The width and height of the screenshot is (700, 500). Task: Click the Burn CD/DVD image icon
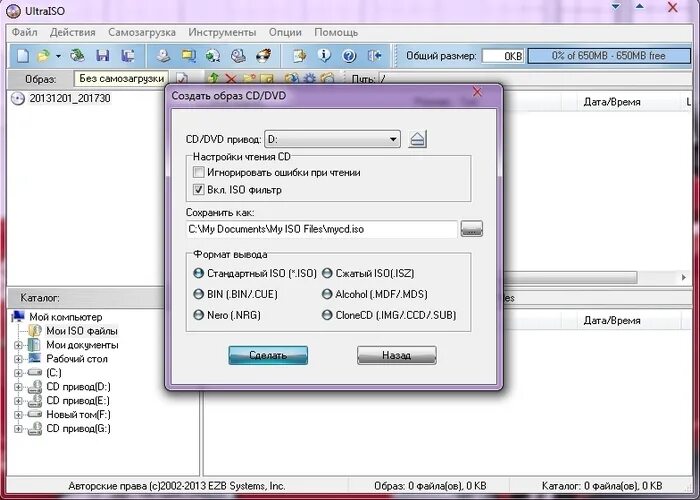263,56
